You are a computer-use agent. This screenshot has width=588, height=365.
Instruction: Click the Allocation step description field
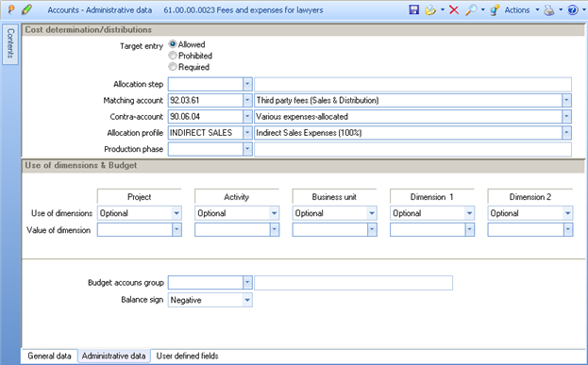pyautogui.click(x=412, y=84)
